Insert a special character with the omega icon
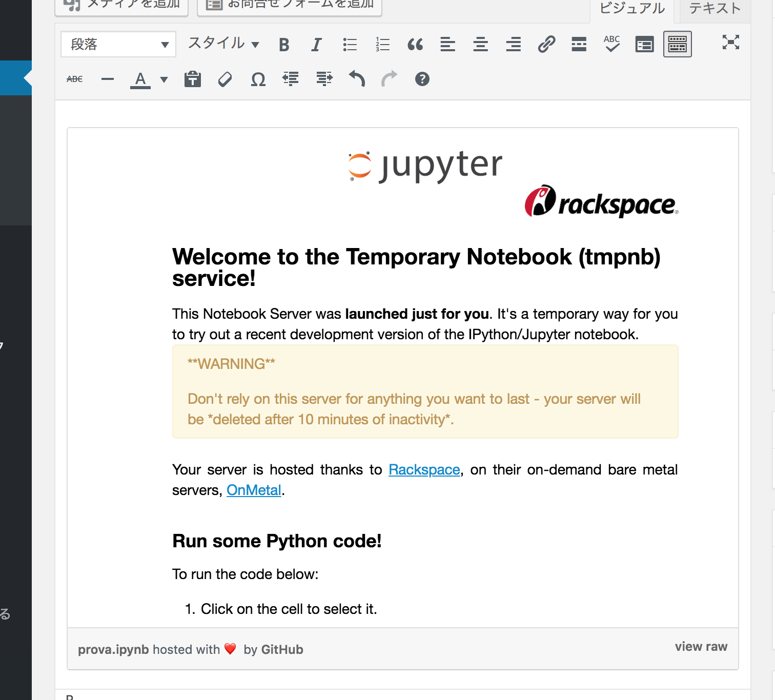 coord(258,79)
